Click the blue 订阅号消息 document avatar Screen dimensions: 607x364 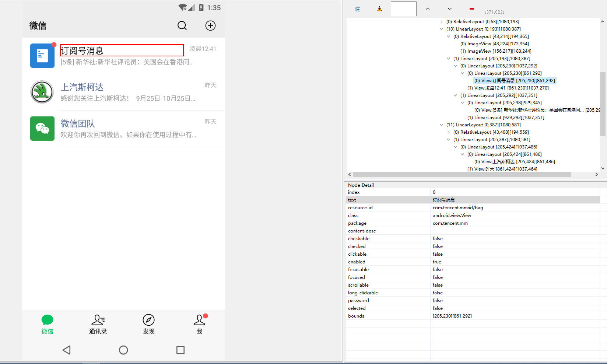[x=42, y=56]
